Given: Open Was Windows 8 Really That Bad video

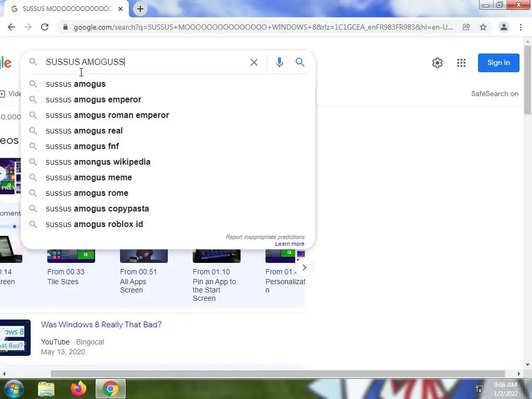Looking at the screenshot, I should click(101, 324).
